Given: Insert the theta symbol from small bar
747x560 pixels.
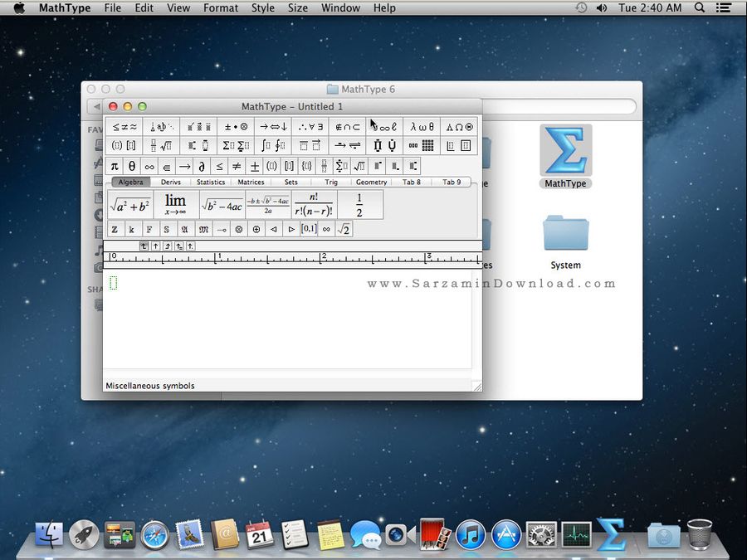Looking at the screenshot, I should [x=132, y=166].
